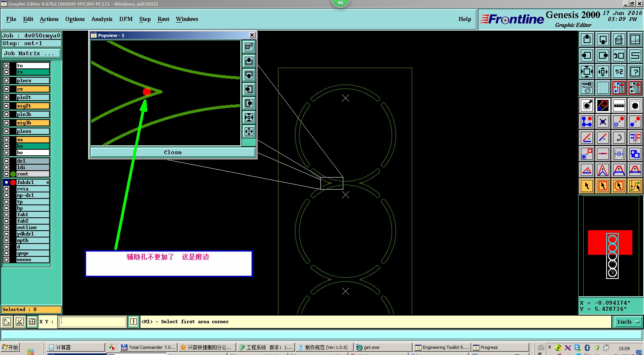
Task: Select the sig3b layer name
Action: (x=33, y=123)
